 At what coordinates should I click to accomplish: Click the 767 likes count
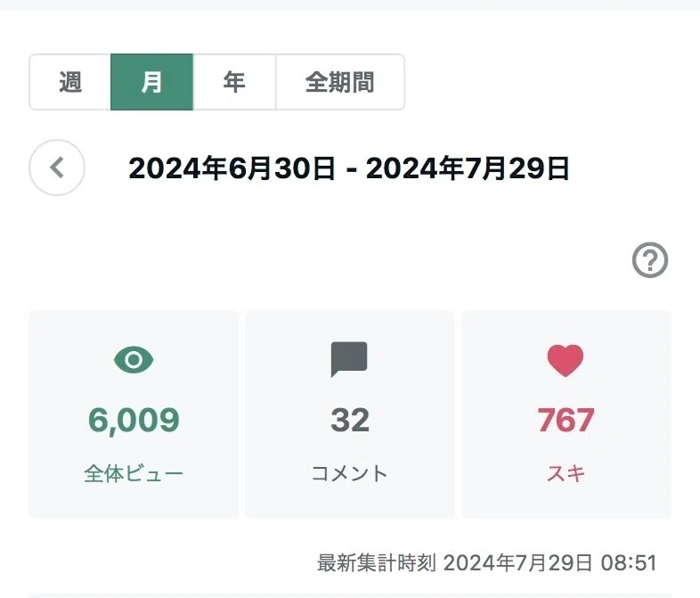[x=566, y=421]
